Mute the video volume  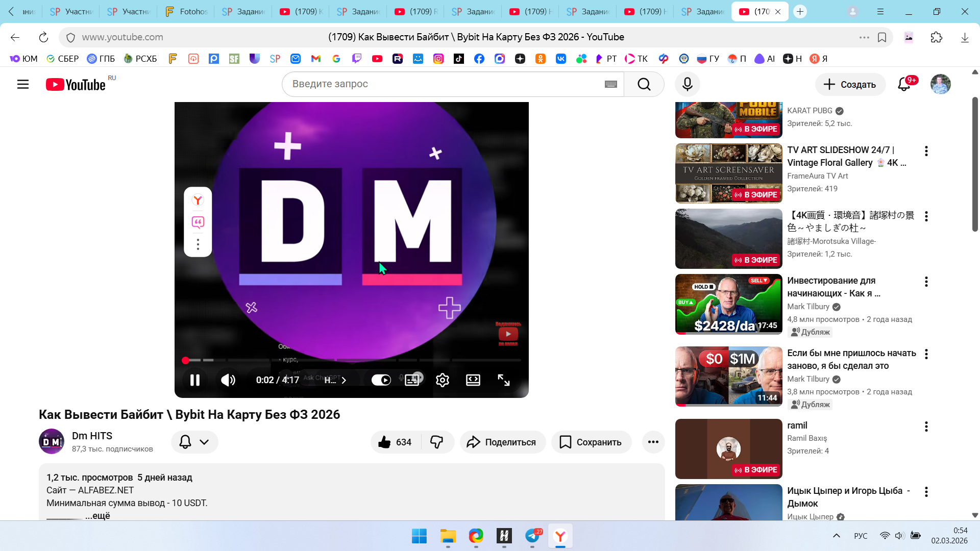(228, 380)
